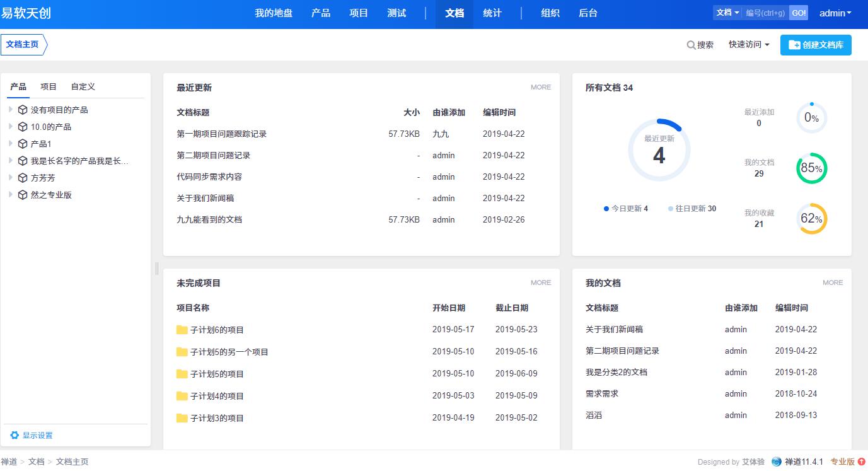Open the document 第一期项目问题跟踪记录
868x471 pixels.
(222, 134)
